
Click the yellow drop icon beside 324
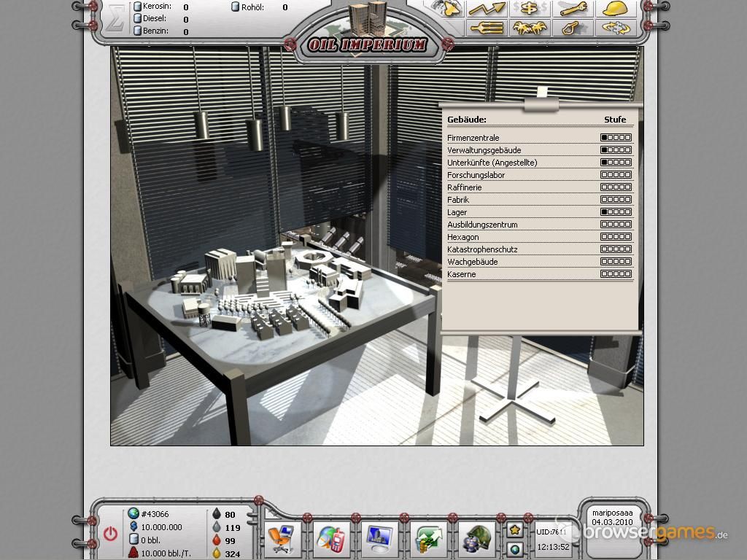click(x=217, y=553)
